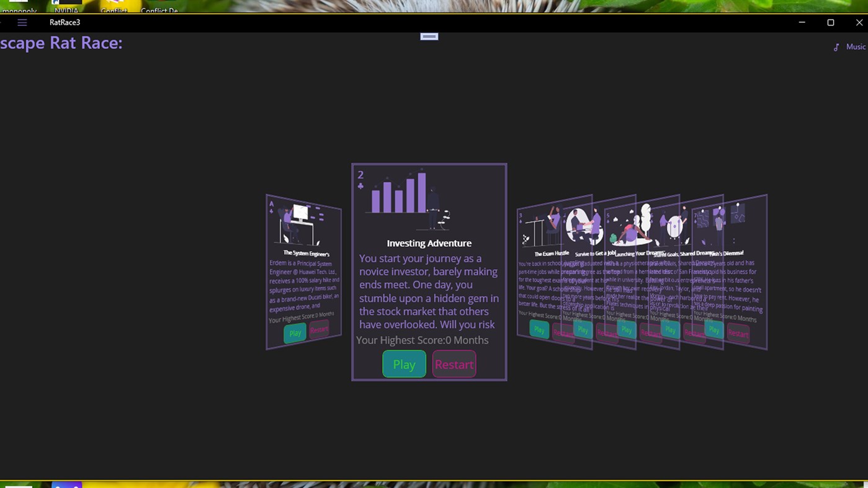This screenshot has width=868, height=488.
Task: Click the purple app icon on the taskbar
Action: [66, 485]
